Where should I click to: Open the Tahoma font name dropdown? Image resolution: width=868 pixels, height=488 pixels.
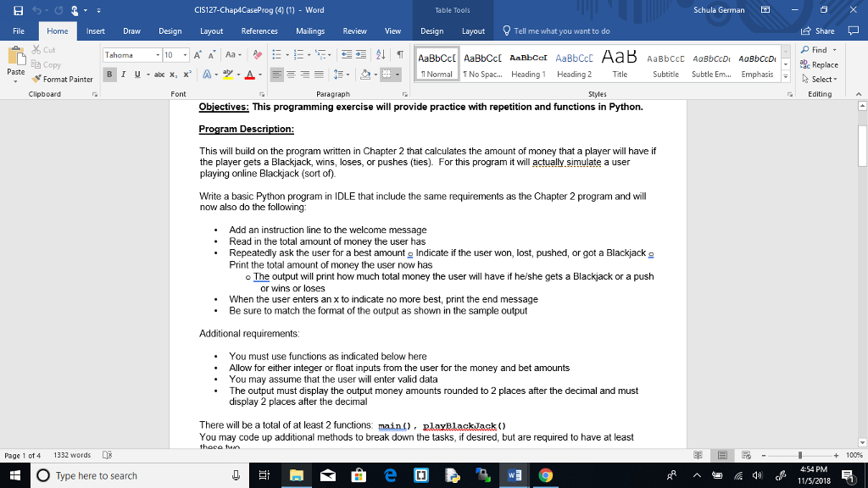tap(157, 55)
